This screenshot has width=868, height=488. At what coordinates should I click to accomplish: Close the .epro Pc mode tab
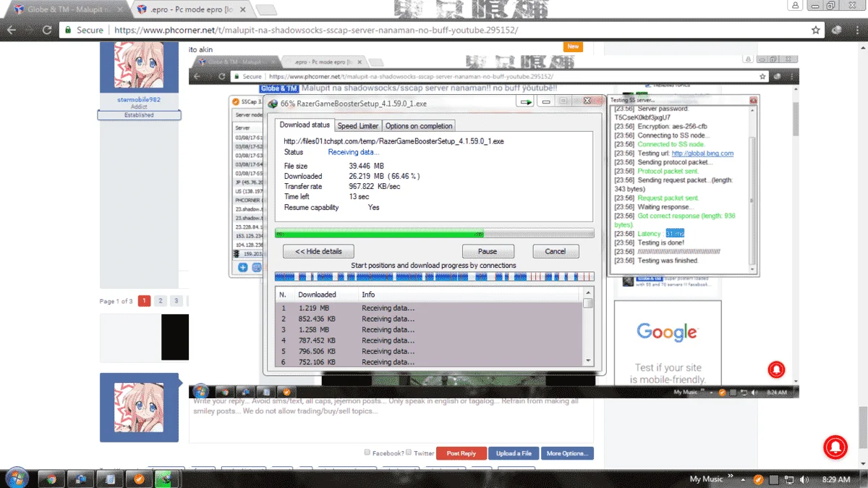coord(244,10)
